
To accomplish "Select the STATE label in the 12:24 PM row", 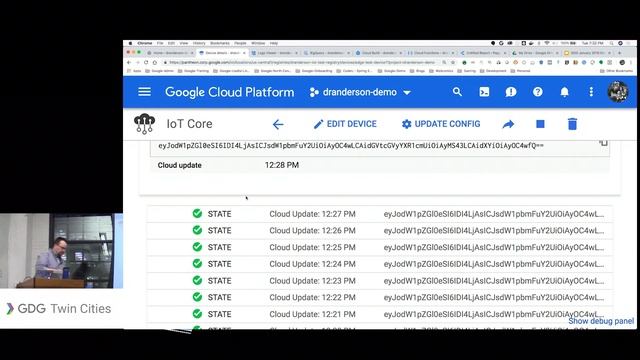I will (220, 264).
